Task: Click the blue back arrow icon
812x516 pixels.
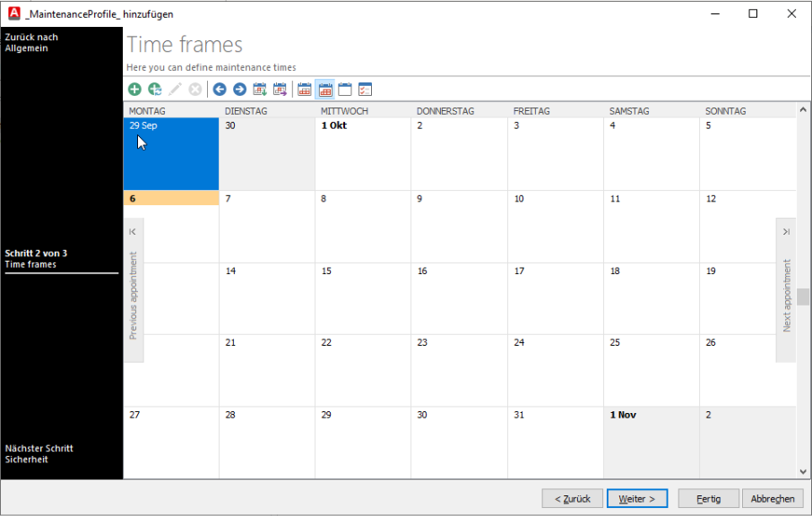Action: pyautogui.click(x=220, y=89)
